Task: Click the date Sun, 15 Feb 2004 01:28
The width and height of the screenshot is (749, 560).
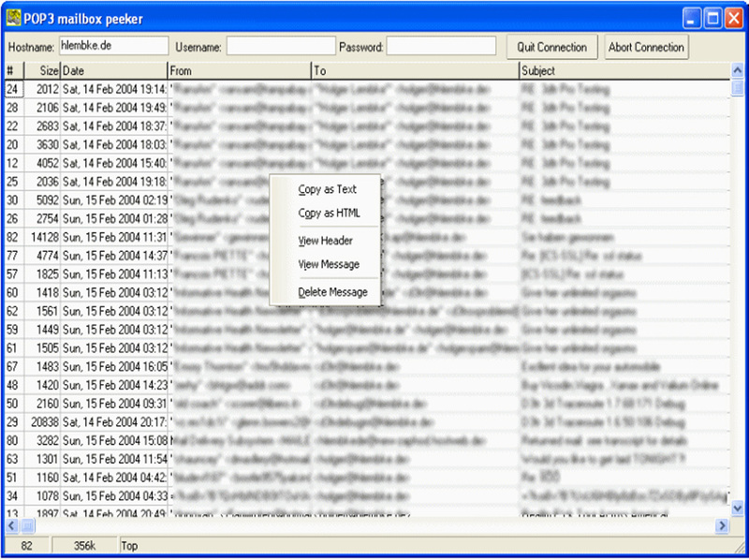Action: pyautogui.click(x=114, y=219)
